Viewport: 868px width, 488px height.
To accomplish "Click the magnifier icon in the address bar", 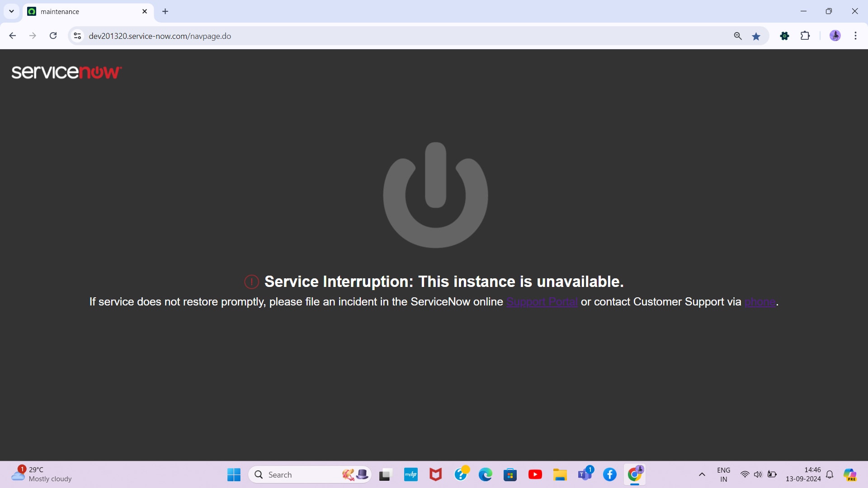I will 738,36.
